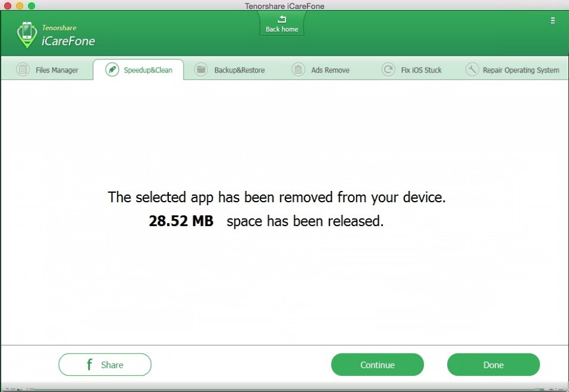
Task: Click the Ads Remove trash icon
Action: coord(298,70)
